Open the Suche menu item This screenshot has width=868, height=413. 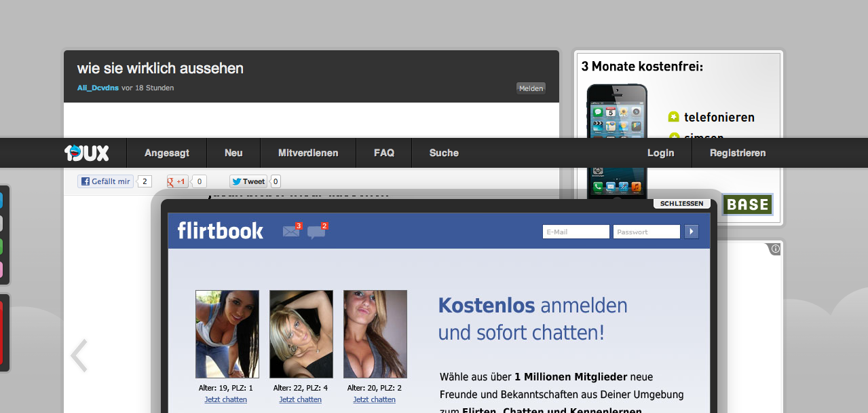click(444, 153)
